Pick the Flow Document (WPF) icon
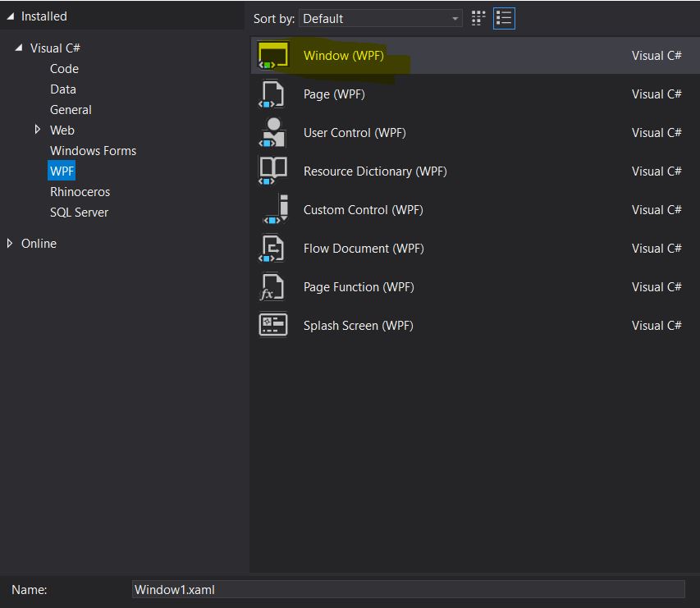The image size is (700, 608). click(x=272, y=248)
